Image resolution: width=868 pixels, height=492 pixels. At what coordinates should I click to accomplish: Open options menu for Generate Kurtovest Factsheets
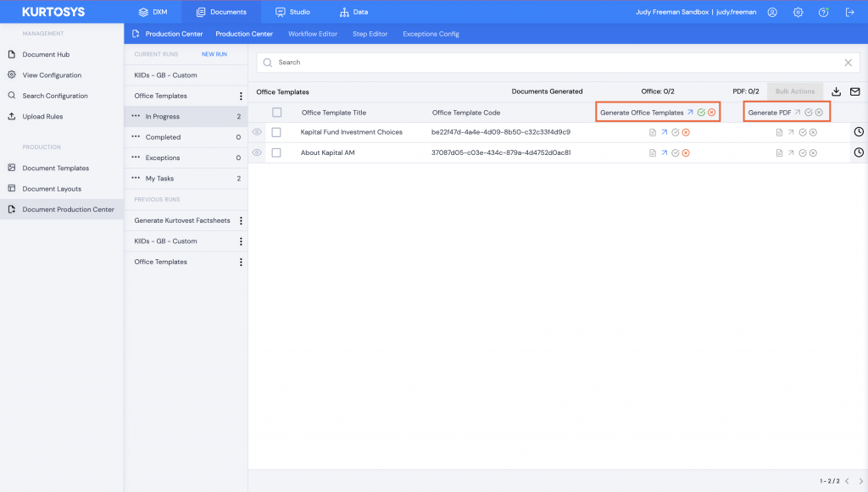(x=241, y=220)
